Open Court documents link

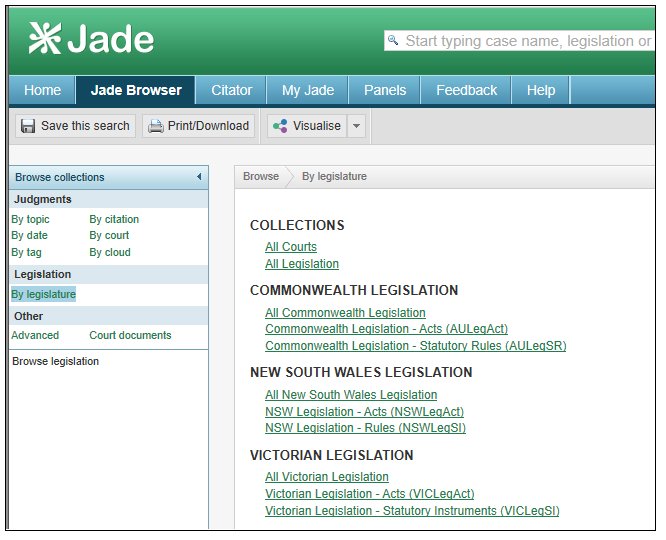[130, 336]
